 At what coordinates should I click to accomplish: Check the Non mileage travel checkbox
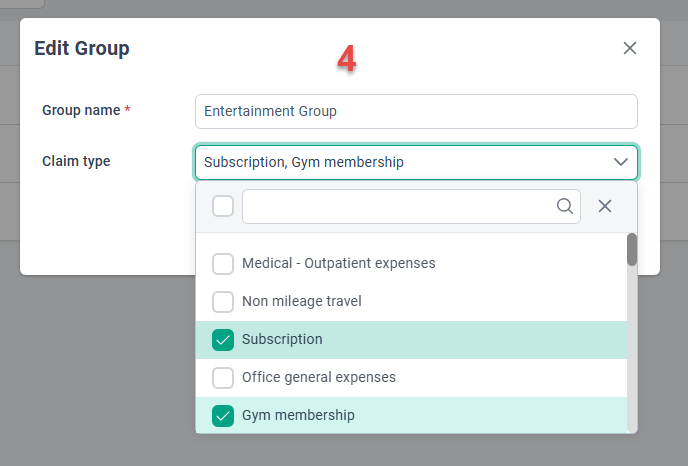(223, 301)
